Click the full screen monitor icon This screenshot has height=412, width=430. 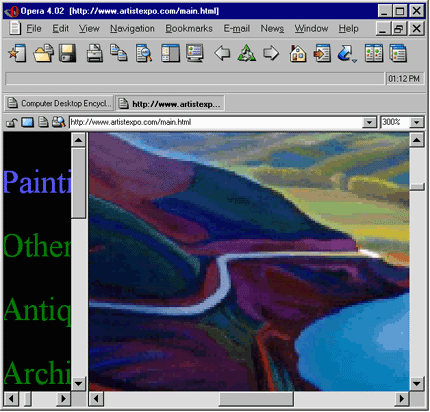pos(195,53)
